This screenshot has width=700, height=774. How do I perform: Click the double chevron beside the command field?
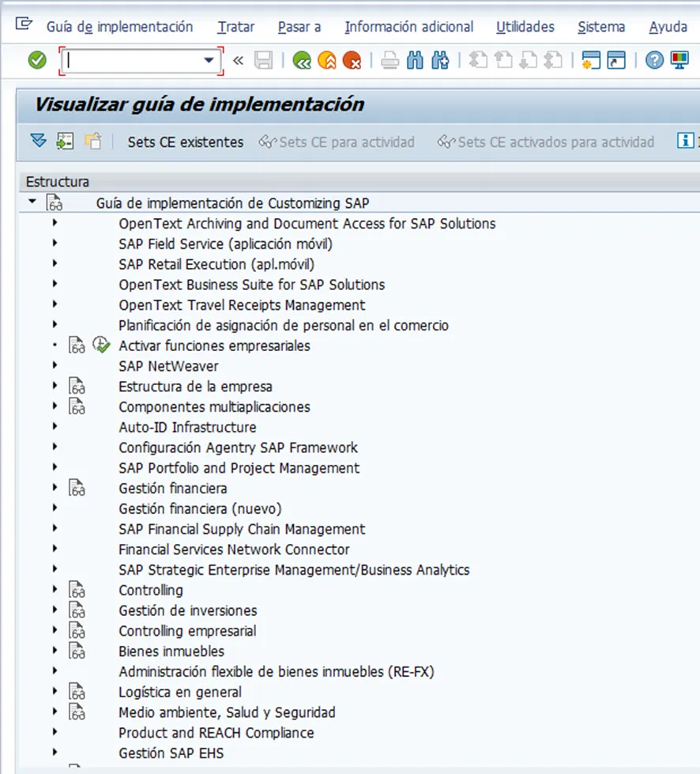pyautogui.click(x=239, y=61)
